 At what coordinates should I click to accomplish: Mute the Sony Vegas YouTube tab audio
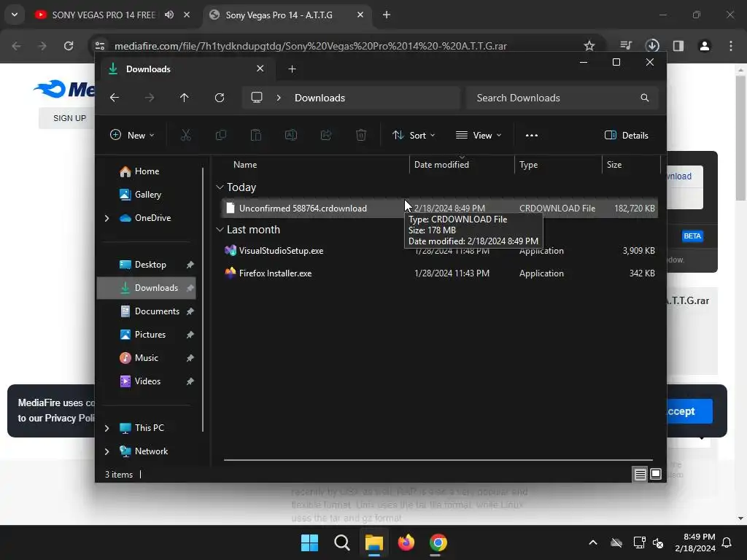(169, 15)
